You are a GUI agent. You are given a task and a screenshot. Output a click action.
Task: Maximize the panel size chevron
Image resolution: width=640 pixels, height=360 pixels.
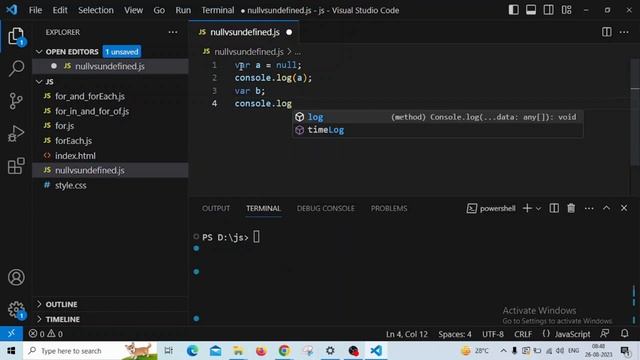click(607, 208)
